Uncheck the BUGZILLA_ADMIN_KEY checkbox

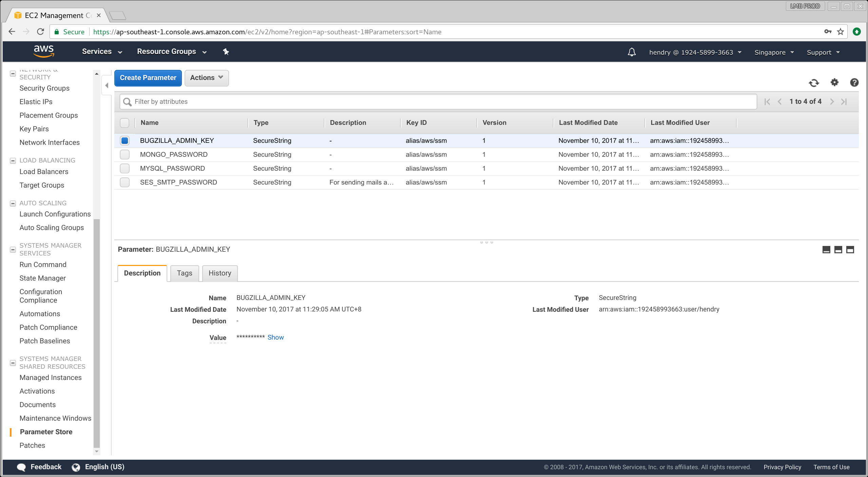pyautogui.click(x=125, y=140)
